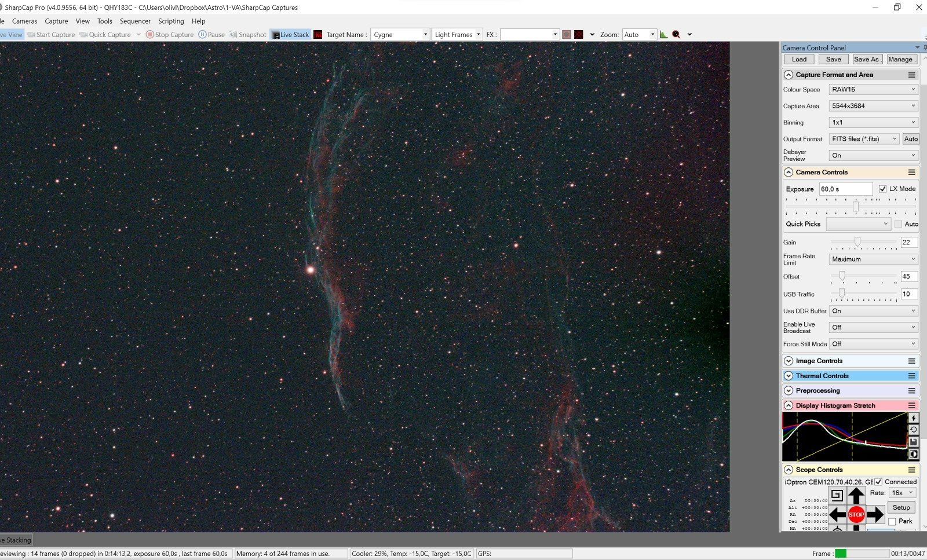The height and width of the screenshot is (560, 927).
Task: Toggle the LX Mode checkbox
Action: (x=882, y=189)
